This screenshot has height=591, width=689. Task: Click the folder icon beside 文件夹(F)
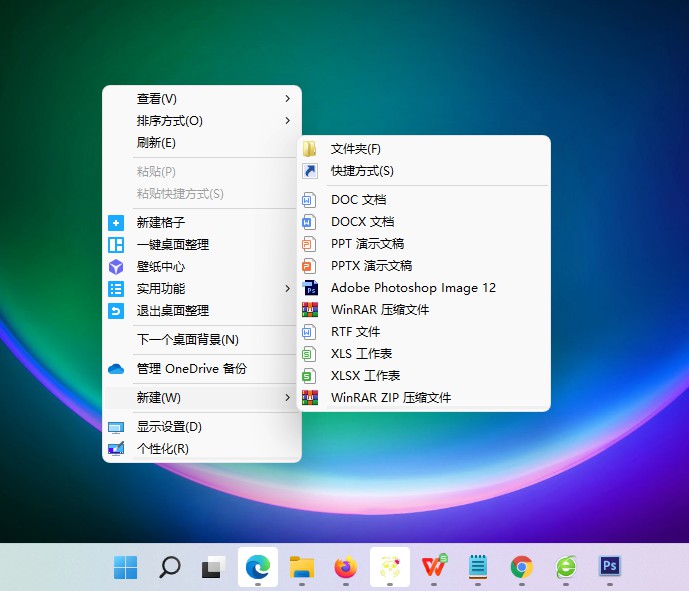coord(309,149)
